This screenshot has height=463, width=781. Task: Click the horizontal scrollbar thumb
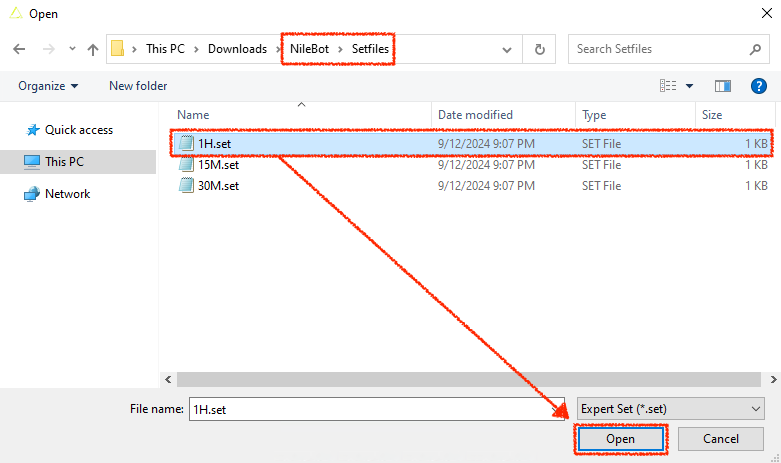469,379
